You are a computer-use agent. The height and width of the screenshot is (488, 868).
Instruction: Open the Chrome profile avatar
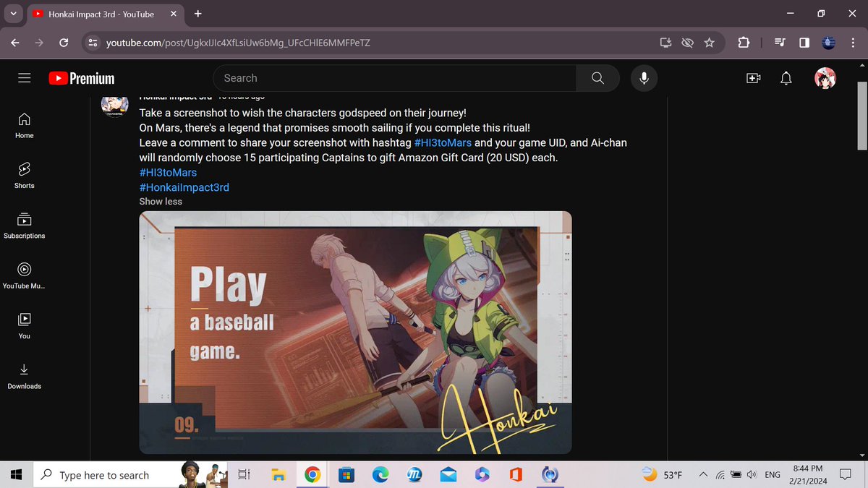point(829,43)
